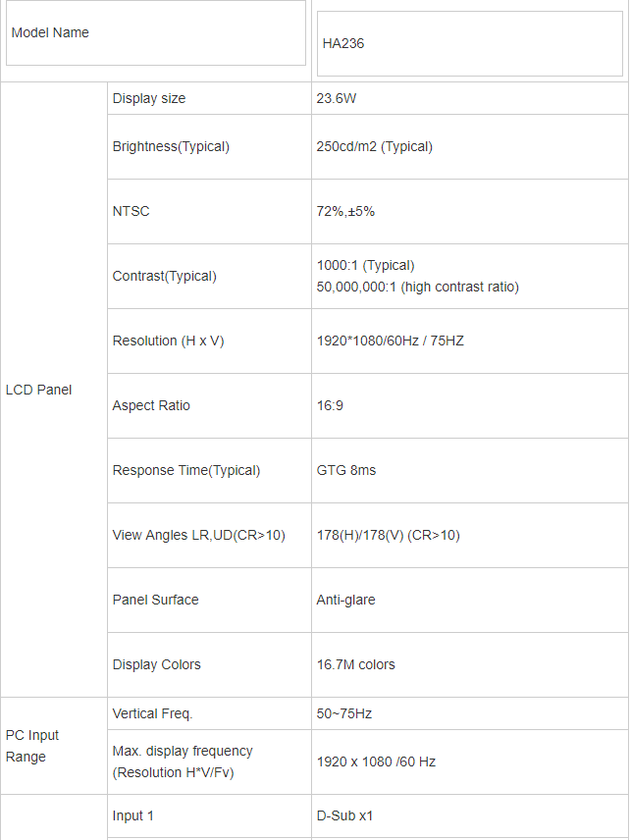Select the 1920*1080/60Hz / 75HZ value
This screenshot has width=631, height=840.
pos(390,341)
